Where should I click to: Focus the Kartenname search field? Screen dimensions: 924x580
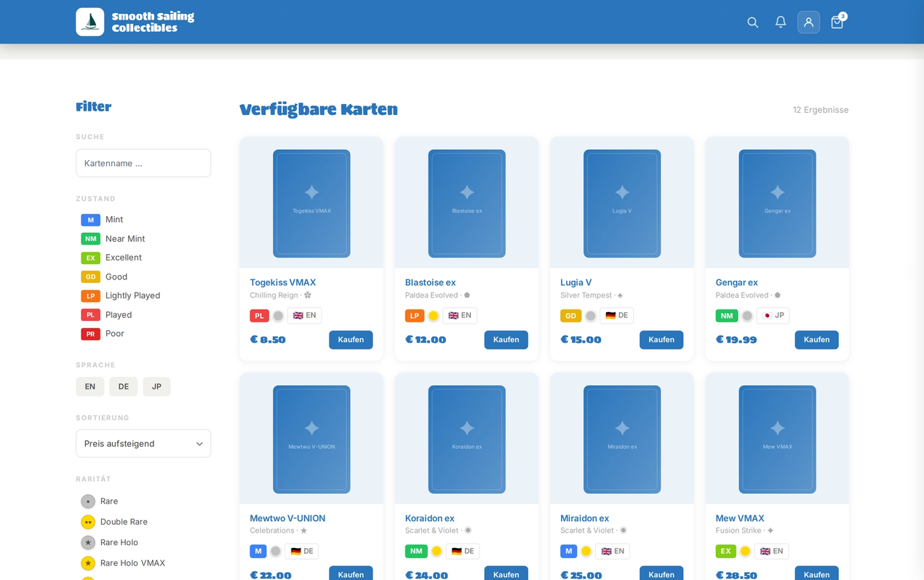pos(143,163)
